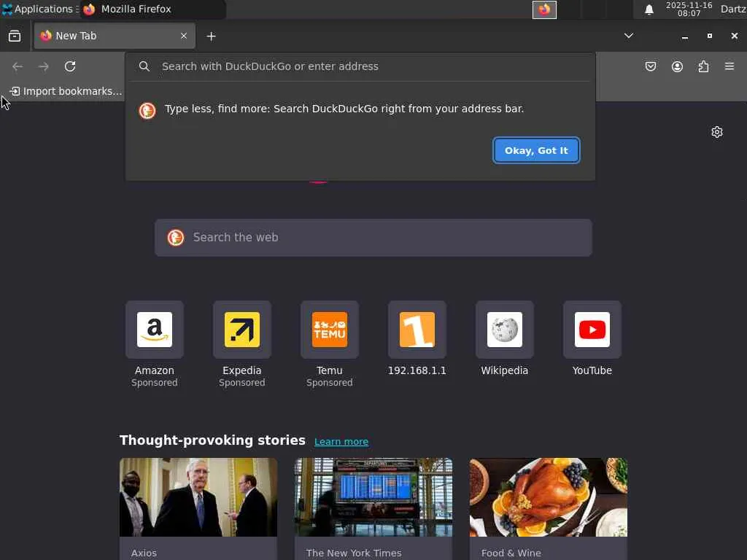This screenshot has width=747, height=560.
Task: Open the Firefox account icon
Action: coord(677,66)
